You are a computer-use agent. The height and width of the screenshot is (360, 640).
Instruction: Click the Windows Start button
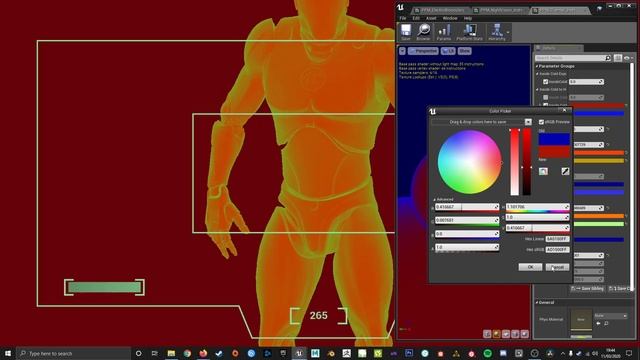[8, 353]
